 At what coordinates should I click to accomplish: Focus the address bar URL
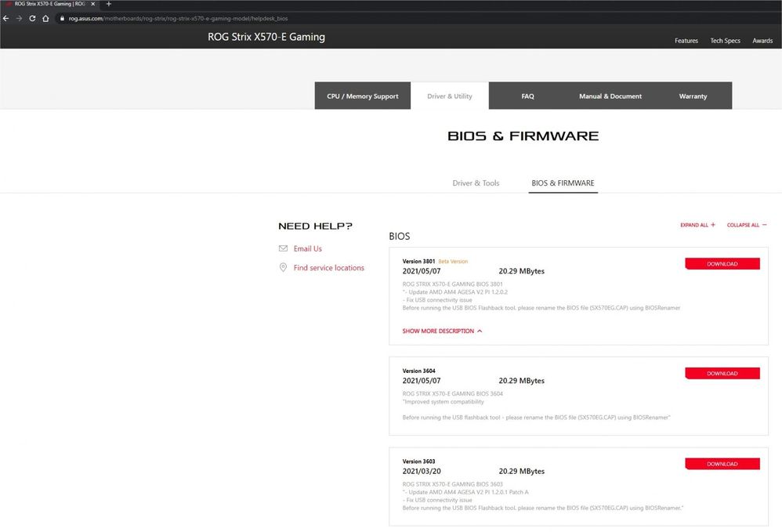coord(178,19)
